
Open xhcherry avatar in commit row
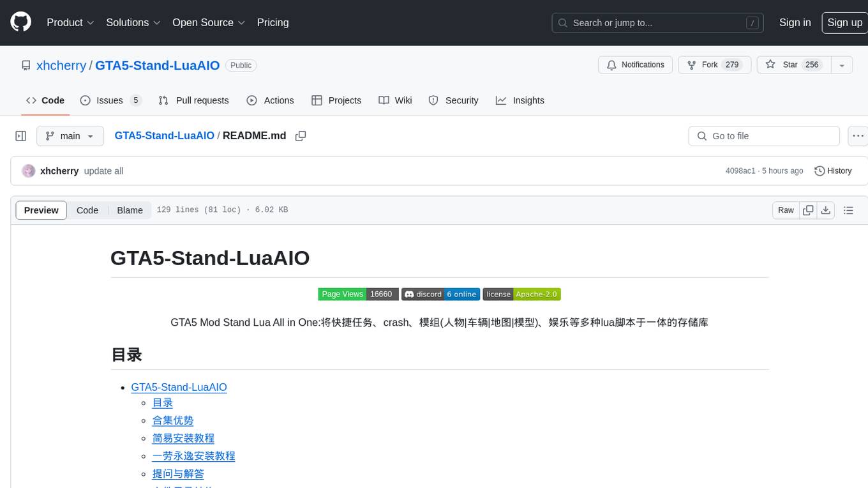tap(28, 171)
